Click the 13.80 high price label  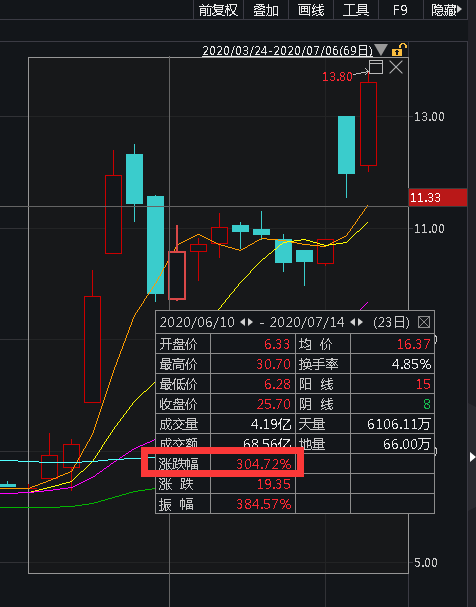pos(337,76)
